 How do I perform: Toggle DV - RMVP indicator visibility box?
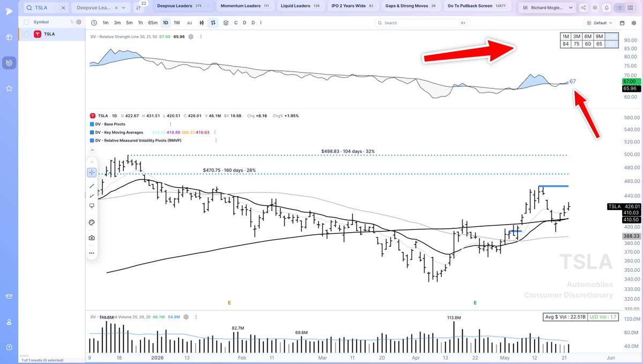click(92, 140)
